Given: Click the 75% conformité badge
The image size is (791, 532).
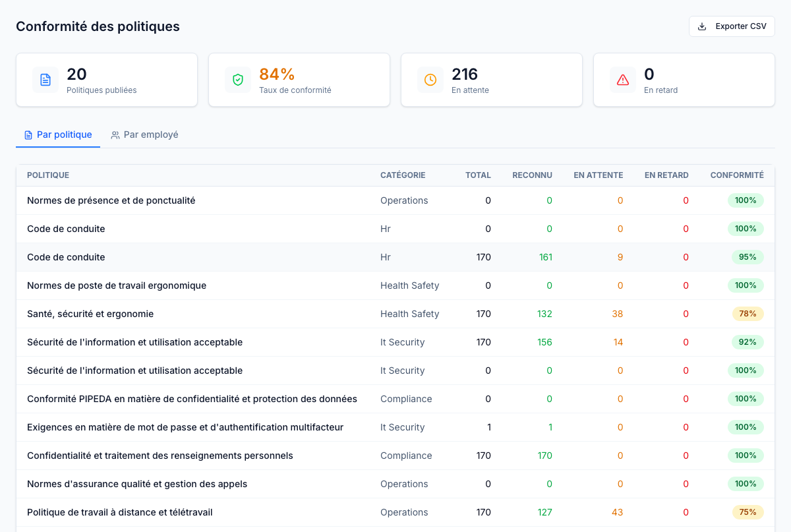Looking at the screenshot, I should click(747, 512).
